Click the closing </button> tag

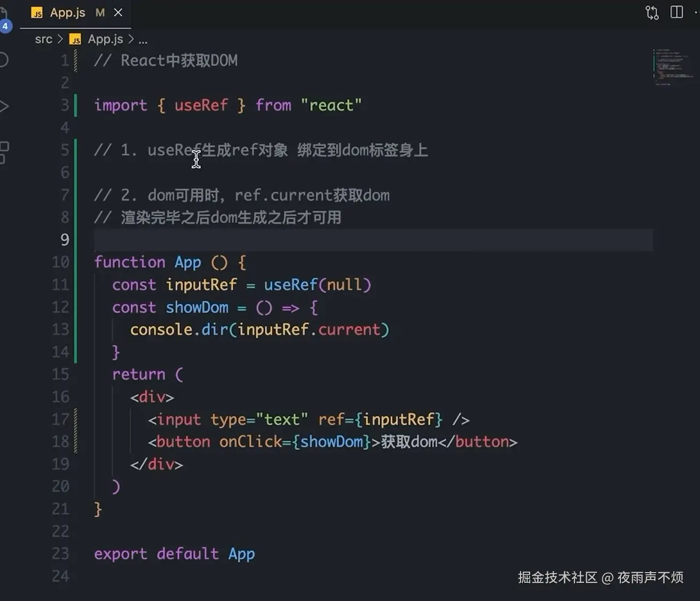coord(478,442)
